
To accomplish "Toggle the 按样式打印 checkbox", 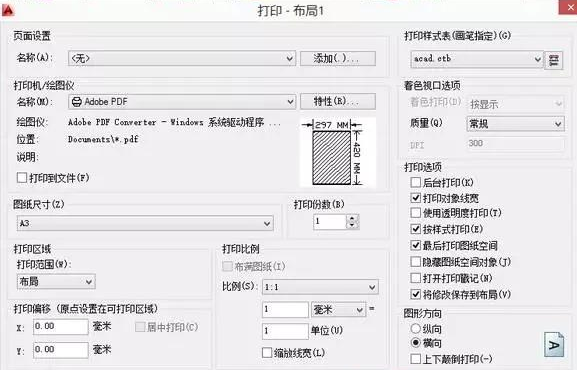I will tap(415, 229).
